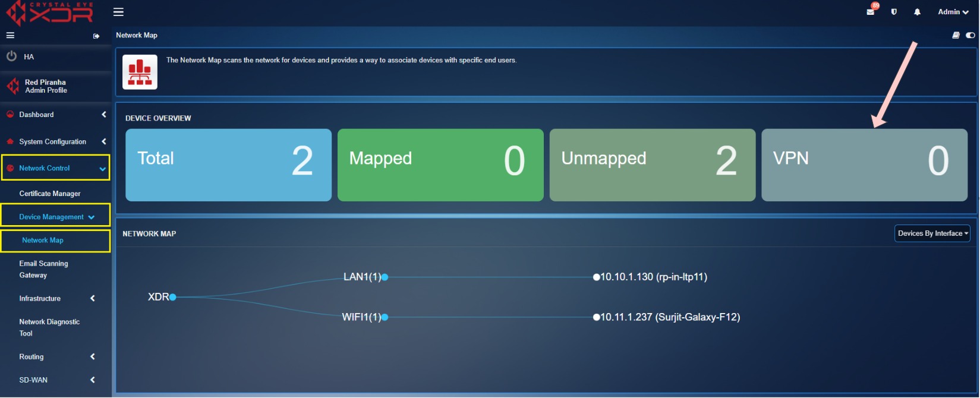Expand the Infrastructure chevron
The image size is (980, 398).
click(x=93, y=298)
